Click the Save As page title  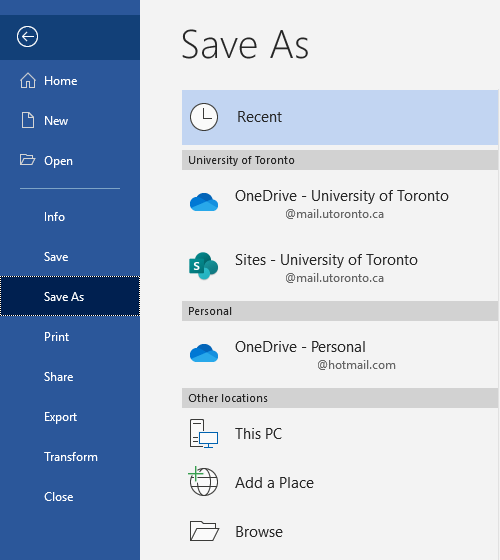click(245, 45)
